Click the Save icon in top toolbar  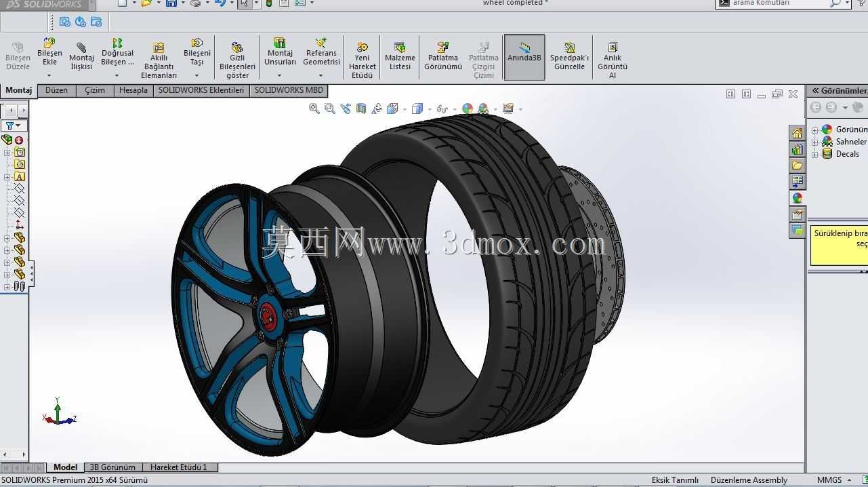(171, 3)
